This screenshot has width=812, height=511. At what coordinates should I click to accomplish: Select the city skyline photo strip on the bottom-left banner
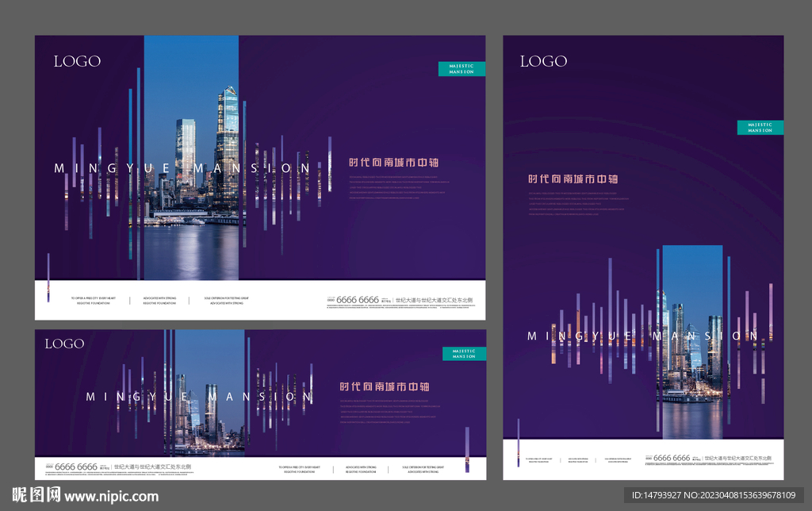click(x=209, y=393)
